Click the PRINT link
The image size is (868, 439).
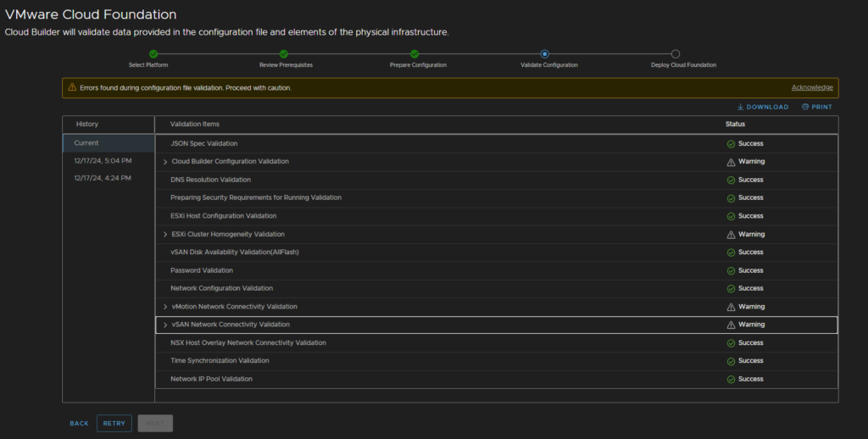816,107
